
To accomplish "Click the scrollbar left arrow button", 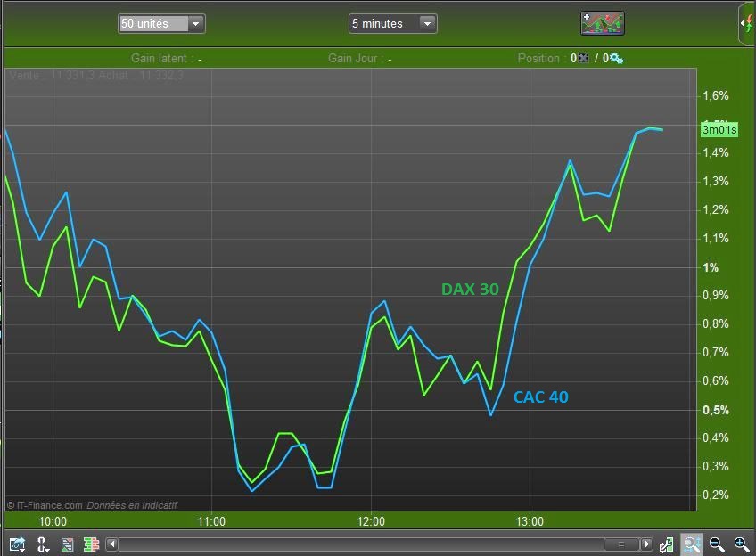I will click(111, 544).
